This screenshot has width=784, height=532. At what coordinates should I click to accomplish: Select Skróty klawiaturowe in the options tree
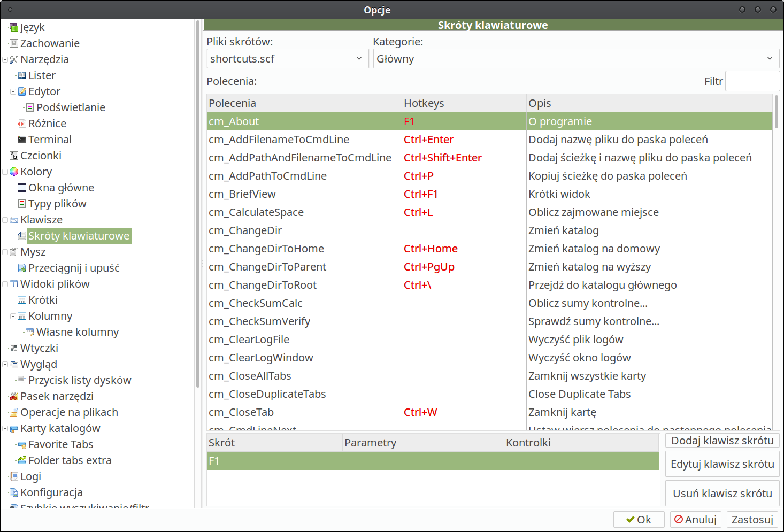pyautogui.click(x=79, y=236)
